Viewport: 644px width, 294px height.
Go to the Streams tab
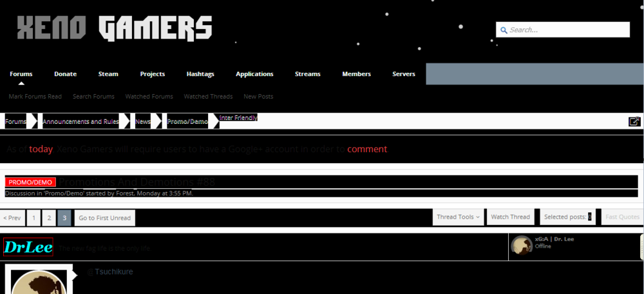[x=308, y=74]
